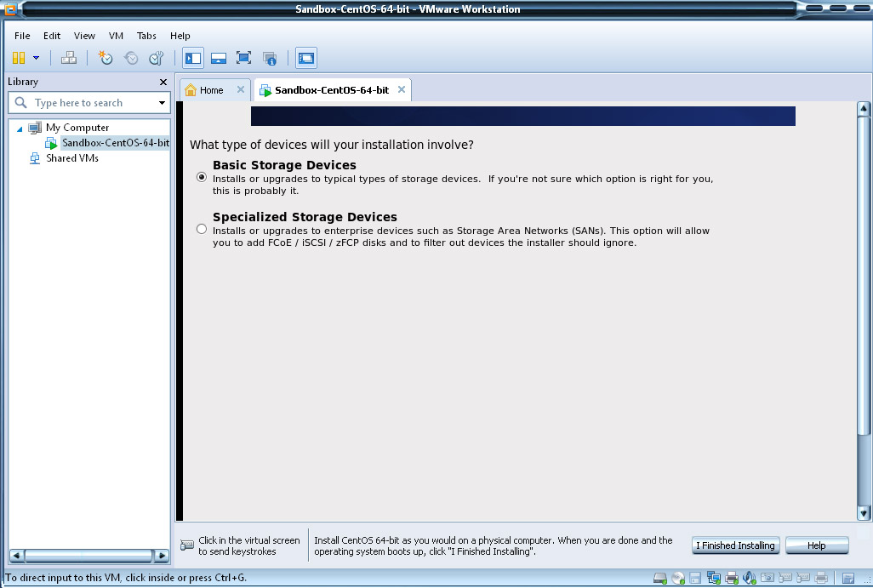
Task: Click the search magnifier icon in Library
Action: click(20, 102)
